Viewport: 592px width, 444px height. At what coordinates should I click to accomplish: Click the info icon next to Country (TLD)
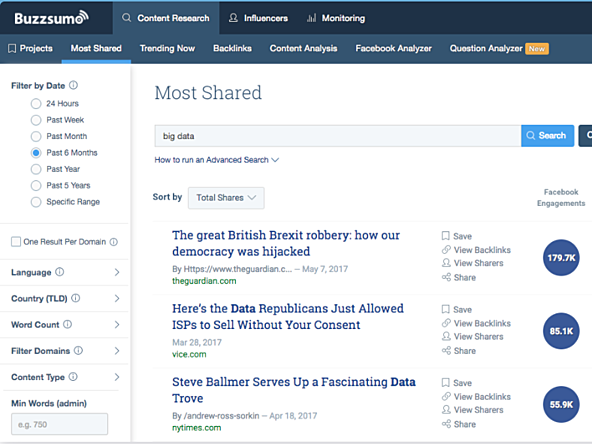pyautogui.click(x=76, y=298)
